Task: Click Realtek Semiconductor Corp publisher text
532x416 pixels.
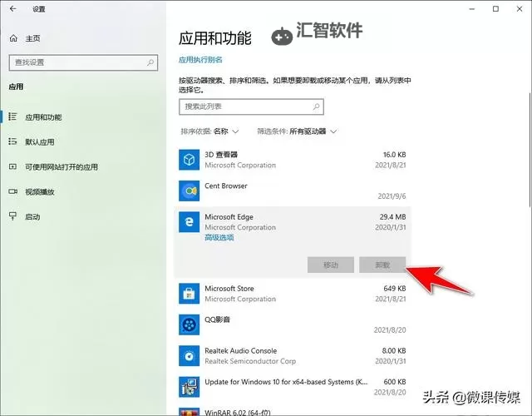Action: (250, 361)
